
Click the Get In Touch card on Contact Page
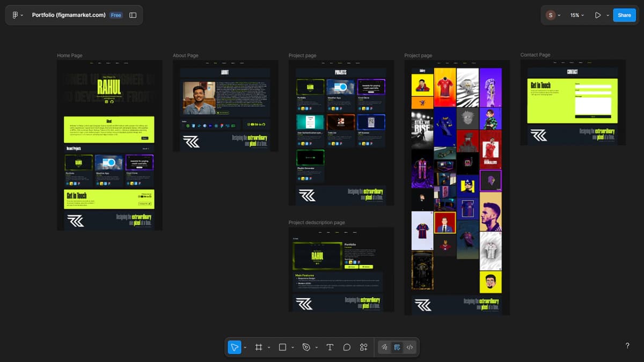point(572,101)
